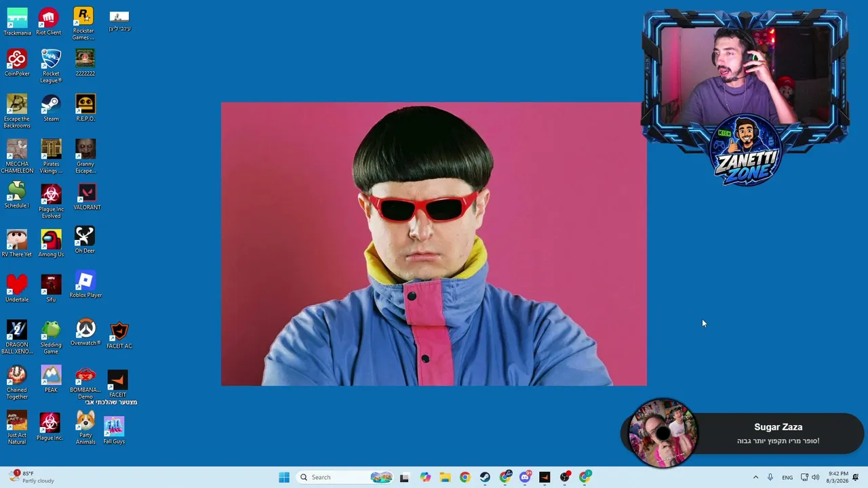This screenshot has width=868, height=488.
Task: Open VALORANT from the desktop
Action: point(86,197)
